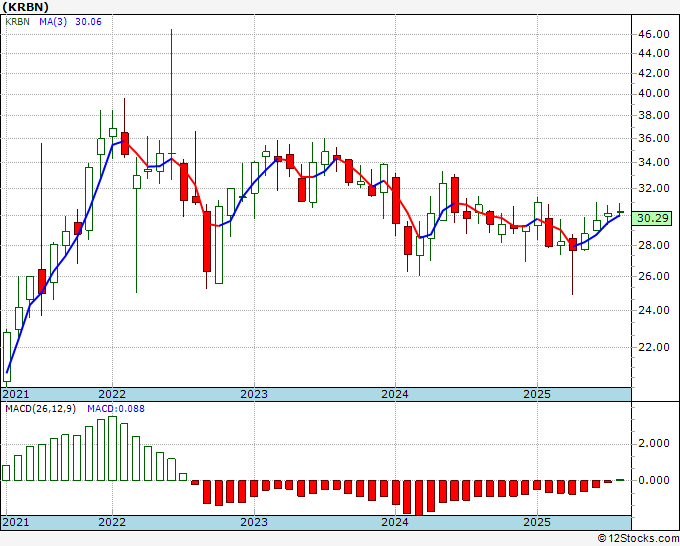Click 2024 on the price chart timeline
The height and width of the screenshot is (546, 680).
click(x=395, y=394)
